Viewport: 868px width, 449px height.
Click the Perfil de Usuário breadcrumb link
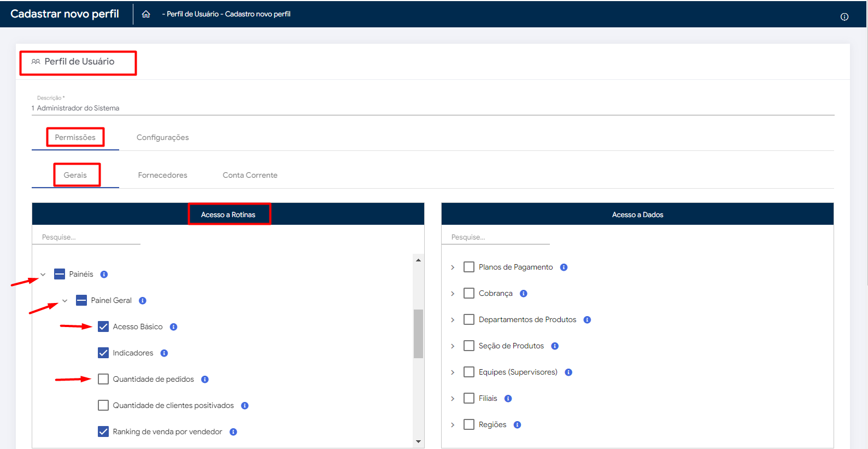coord(192,14)
